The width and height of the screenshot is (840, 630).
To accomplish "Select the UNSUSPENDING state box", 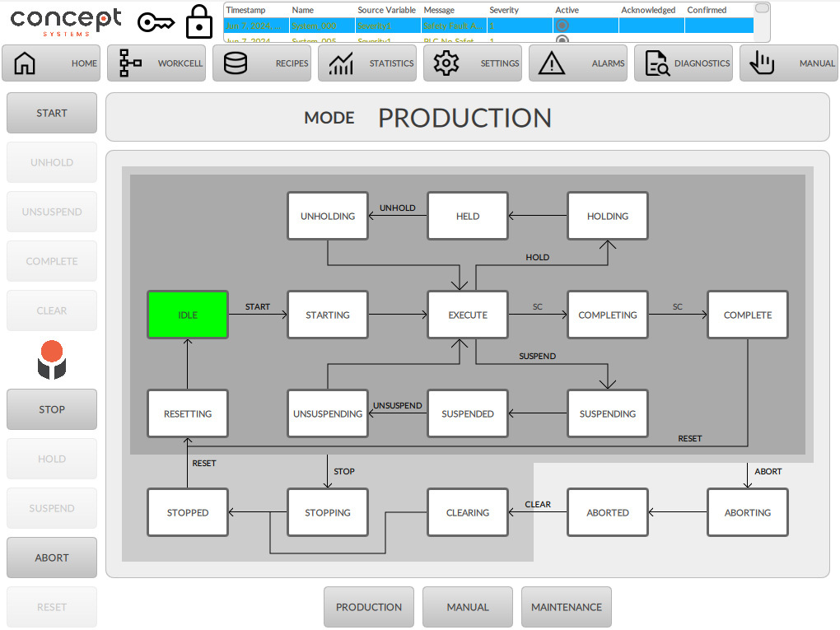I will tap(328, 413).
